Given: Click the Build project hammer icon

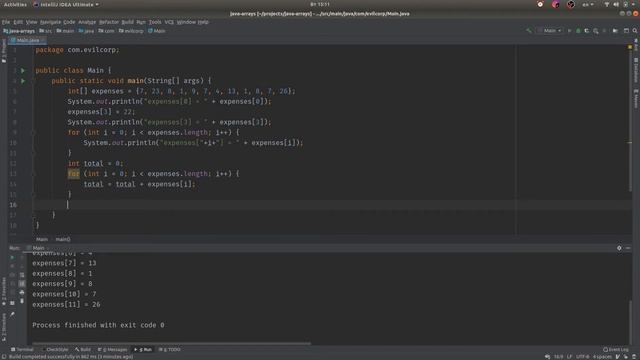Looking at the screenshot, I should [529, 31].
